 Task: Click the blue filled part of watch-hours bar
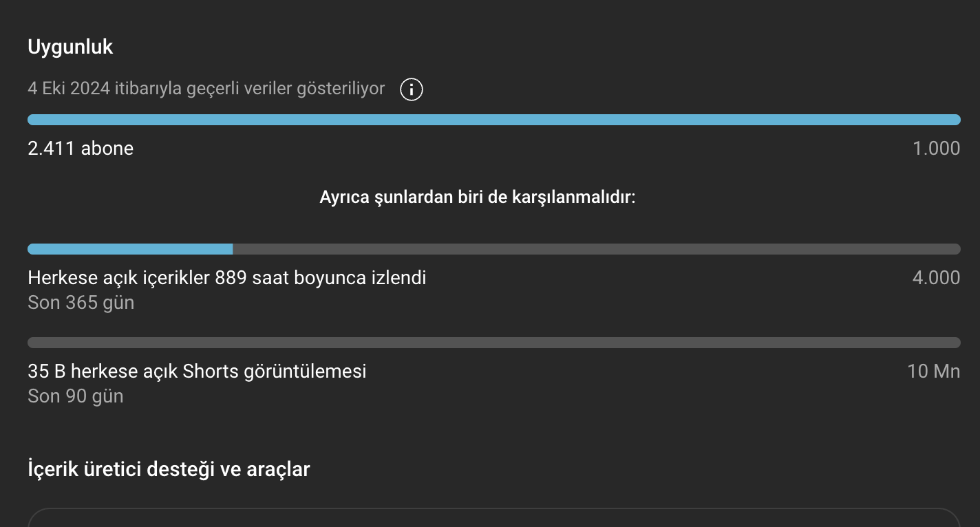pyautogui.click(x=130, y=249)
